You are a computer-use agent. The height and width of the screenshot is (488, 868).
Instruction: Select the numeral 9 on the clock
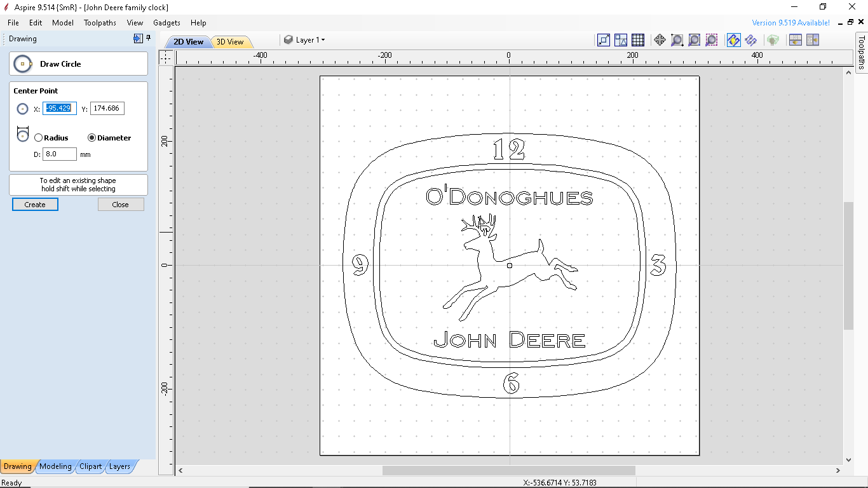tap(360, 265)
